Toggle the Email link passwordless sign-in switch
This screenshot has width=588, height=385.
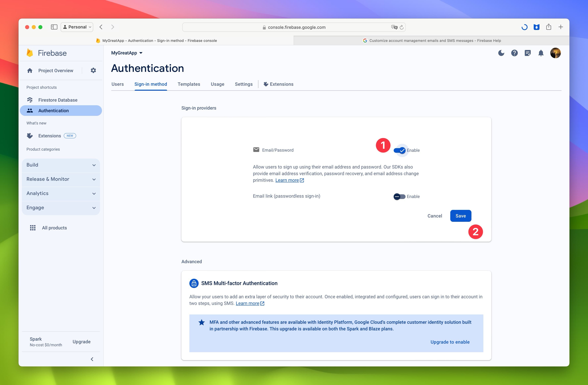[399, 196]
